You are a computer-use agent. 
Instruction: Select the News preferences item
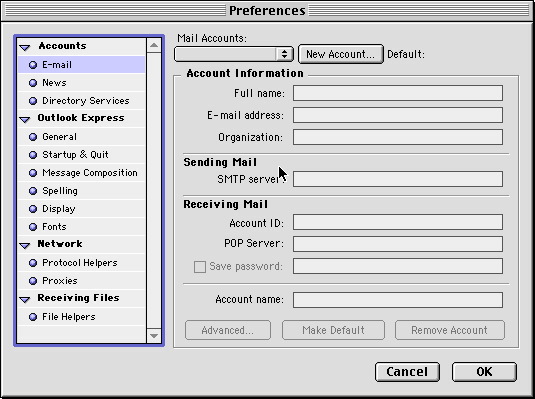click(x=82, y=83)
